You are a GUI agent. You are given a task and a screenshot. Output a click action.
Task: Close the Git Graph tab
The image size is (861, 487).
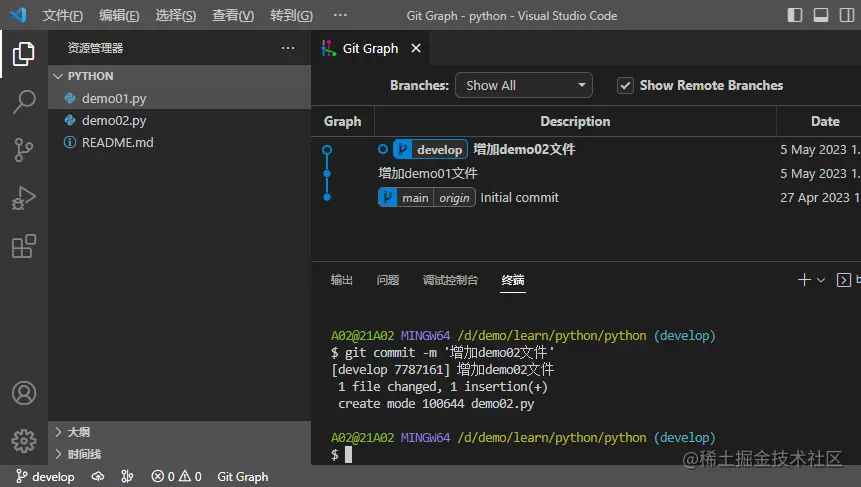click(416, 48)
